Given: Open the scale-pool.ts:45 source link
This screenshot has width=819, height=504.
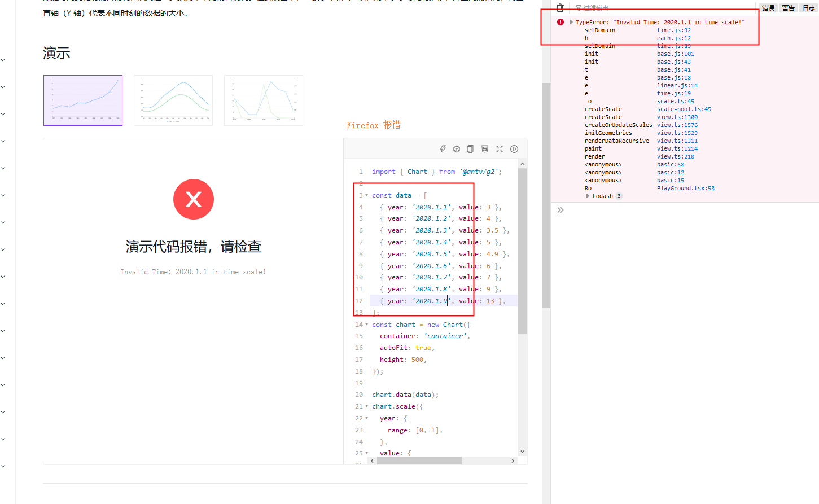Looking at the screenshot, I should click(x=684, y=109).
